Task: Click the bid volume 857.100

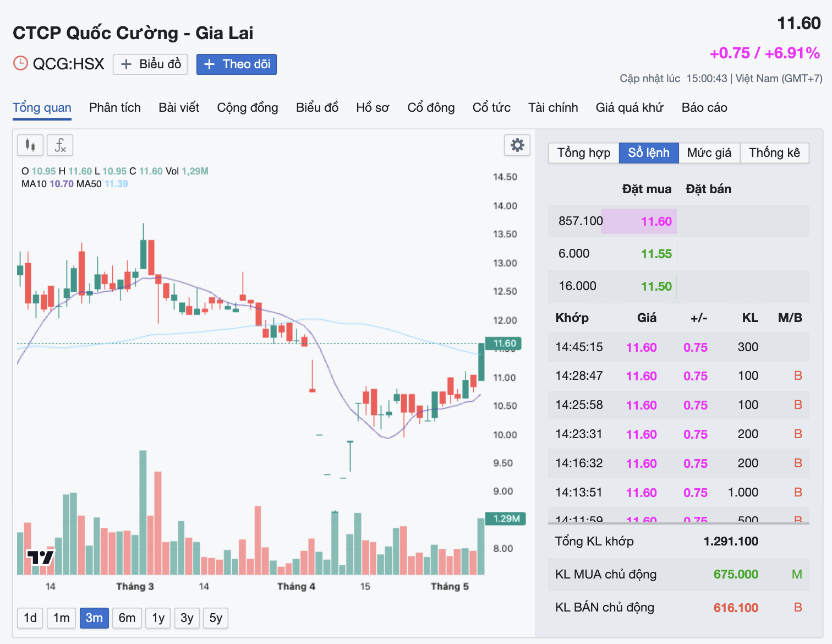Action: tap(581, 221)
